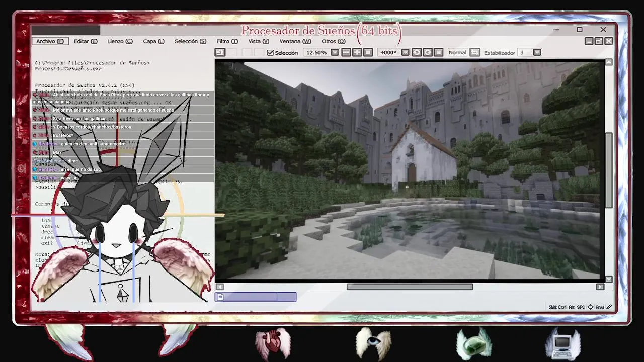Open the Vista (V) menu

[x=258, y=41]
